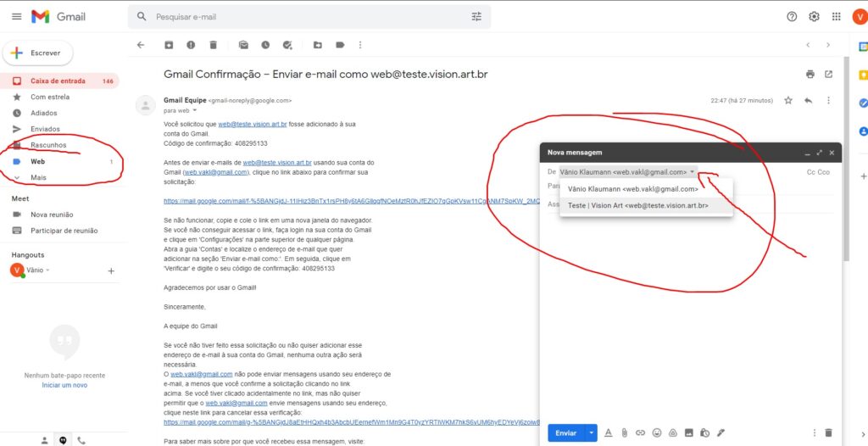
Task: Open first web@teste.vision.art.br link in email
Action: 253,125
